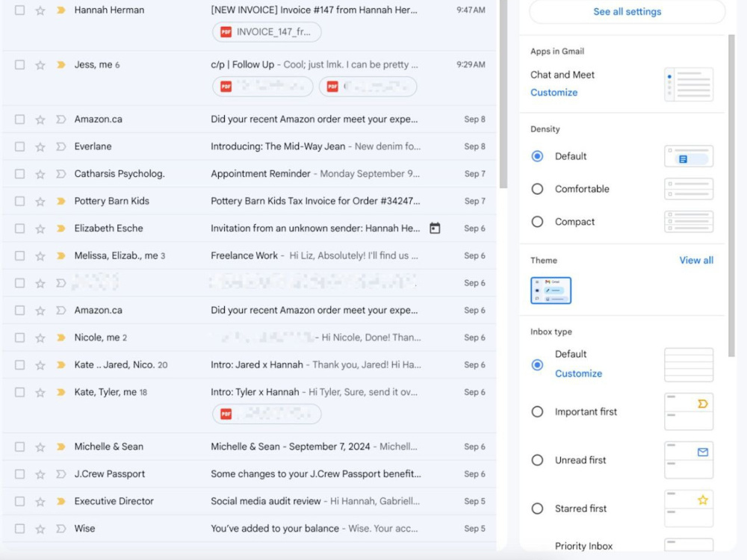Viewport: 747px width, 560px height.
Task: Star the Pottery Barn Kids email
Action: click(40, 202)
